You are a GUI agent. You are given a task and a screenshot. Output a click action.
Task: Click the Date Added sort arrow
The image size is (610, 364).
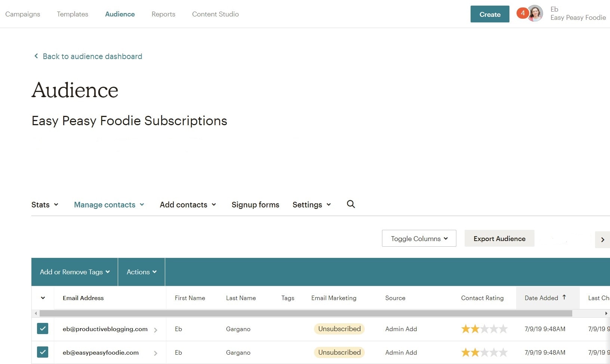(564, 297)
